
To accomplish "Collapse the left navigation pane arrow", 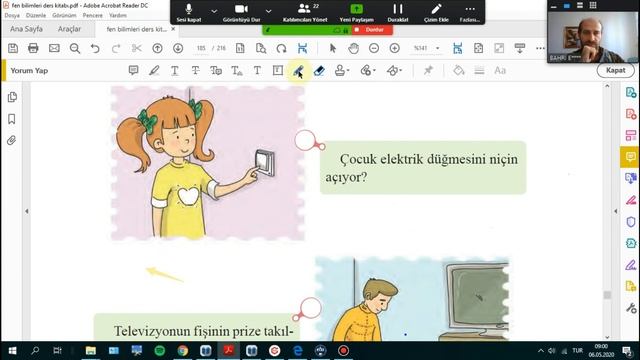I will (27, 211).
